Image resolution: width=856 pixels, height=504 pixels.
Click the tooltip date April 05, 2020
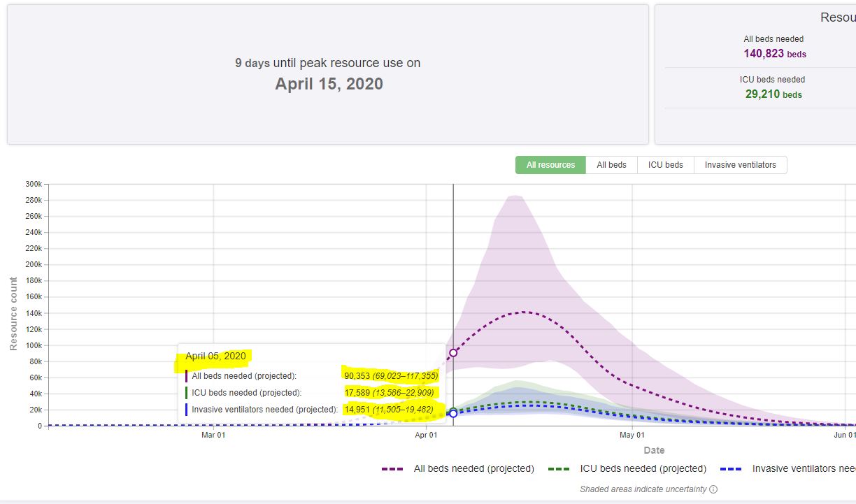click(x=215, y=356)
